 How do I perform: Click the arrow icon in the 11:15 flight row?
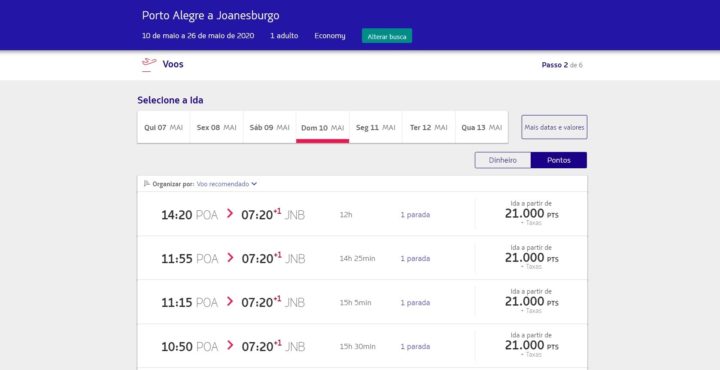pos(230,302)
